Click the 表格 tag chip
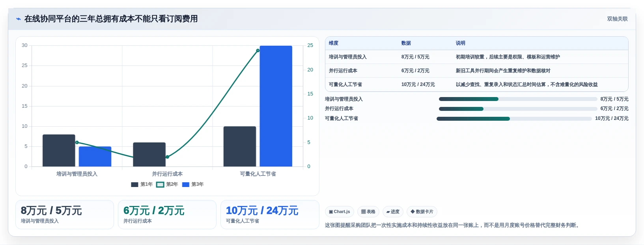This screenshot has height=245, width=644. pos(368,212)
